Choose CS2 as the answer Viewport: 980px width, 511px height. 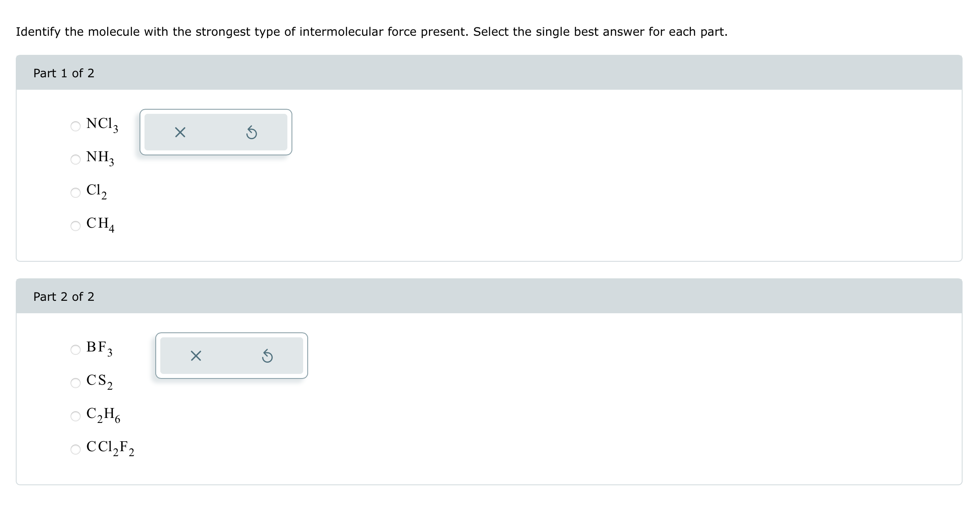pos(75,383)
